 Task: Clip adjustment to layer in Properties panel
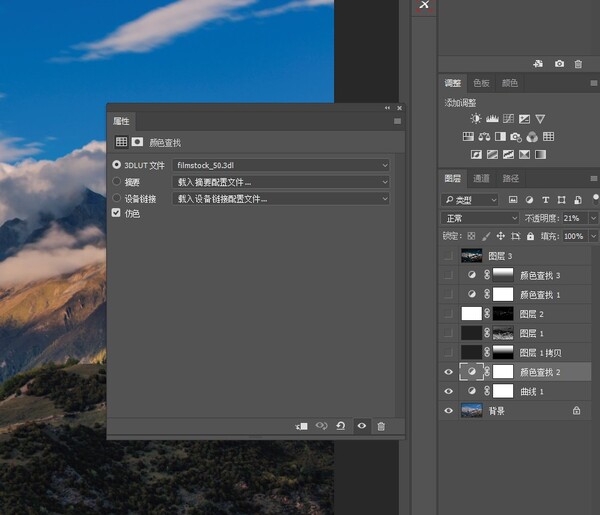(302, 426)
